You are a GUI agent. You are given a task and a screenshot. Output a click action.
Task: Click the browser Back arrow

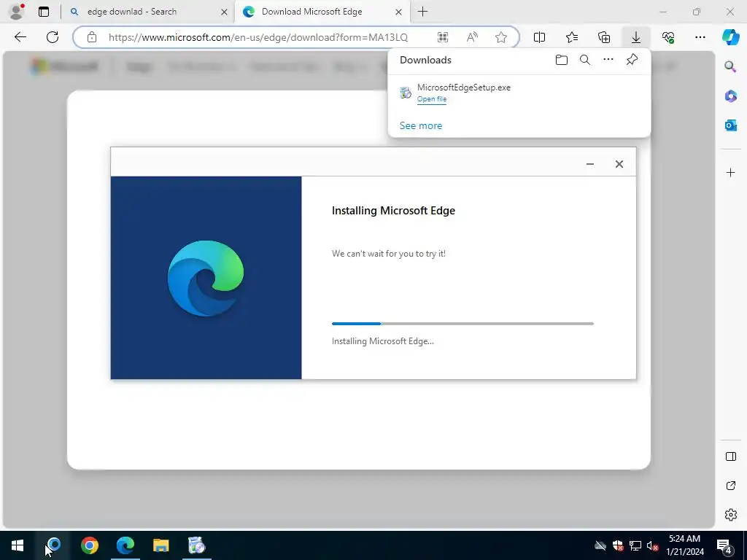20,37
